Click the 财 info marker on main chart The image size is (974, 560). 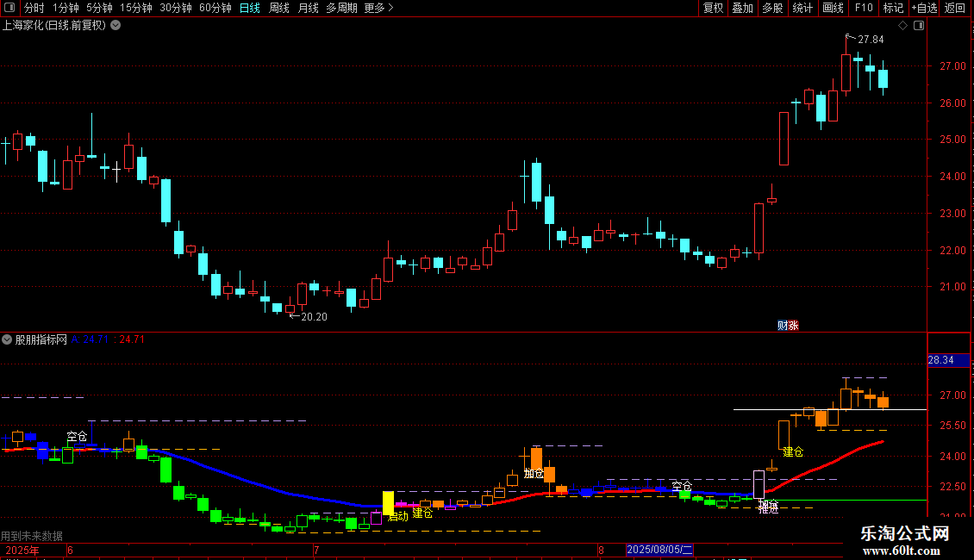coord(783,326)
